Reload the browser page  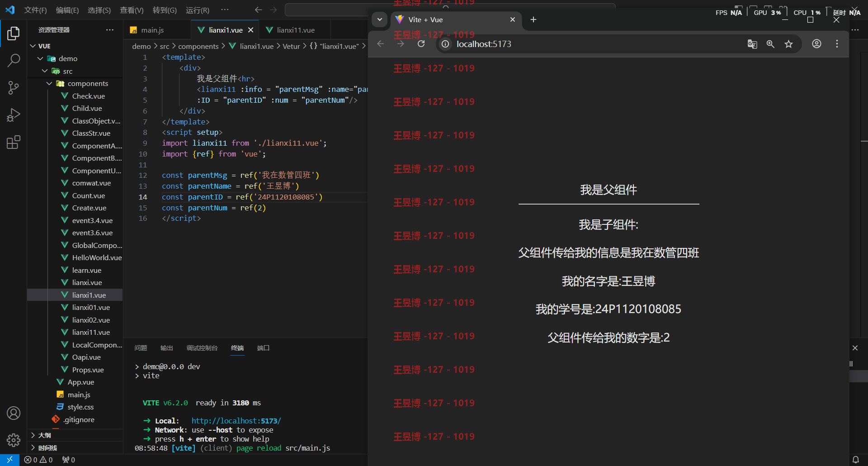pos(421,44)
